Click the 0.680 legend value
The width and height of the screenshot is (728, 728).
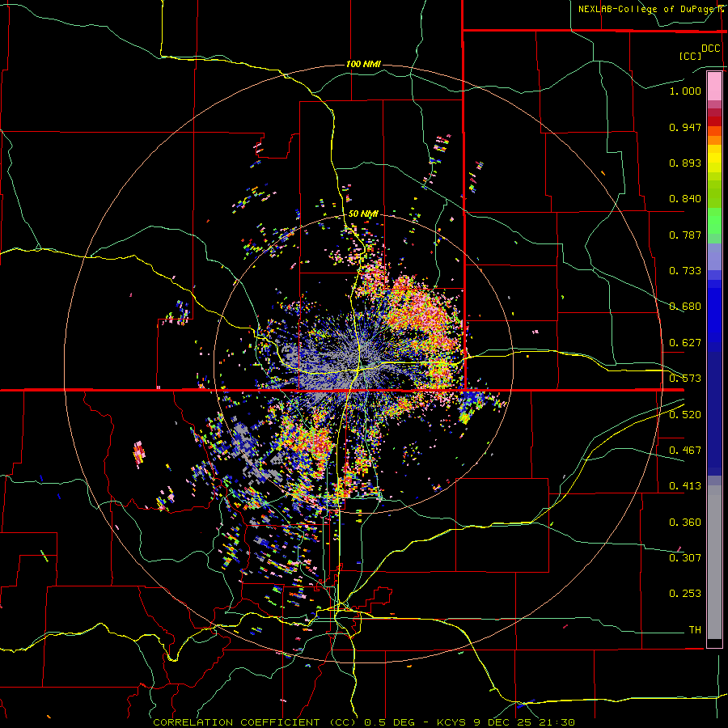[685, 307]
